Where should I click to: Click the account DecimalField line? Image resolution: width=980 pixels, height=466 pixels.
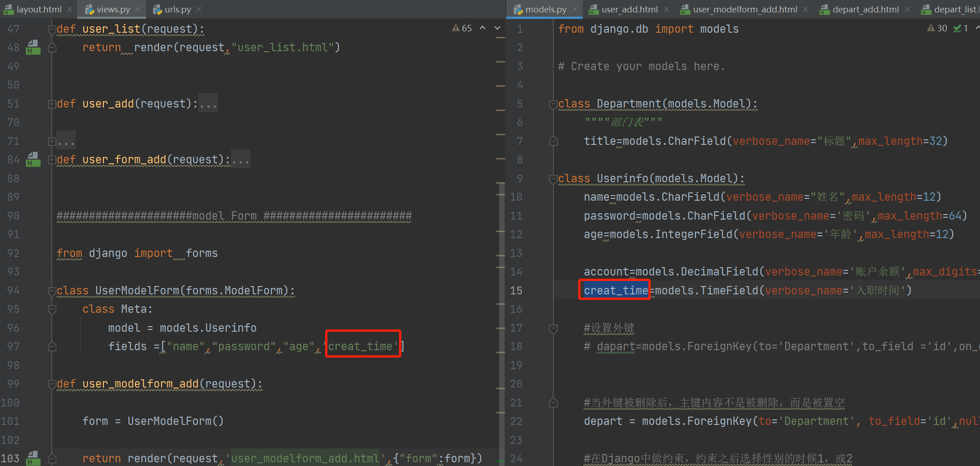click(x=781, y=271)
